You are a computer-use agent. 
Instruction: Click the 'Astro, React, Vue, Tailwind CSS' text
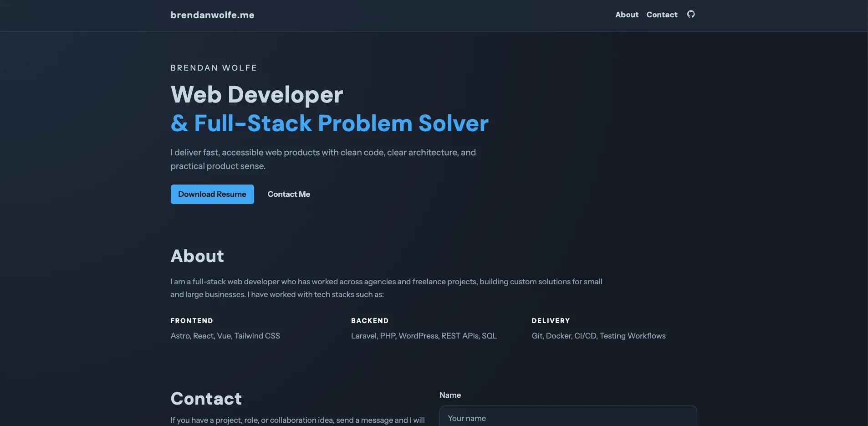coord(225,336)
